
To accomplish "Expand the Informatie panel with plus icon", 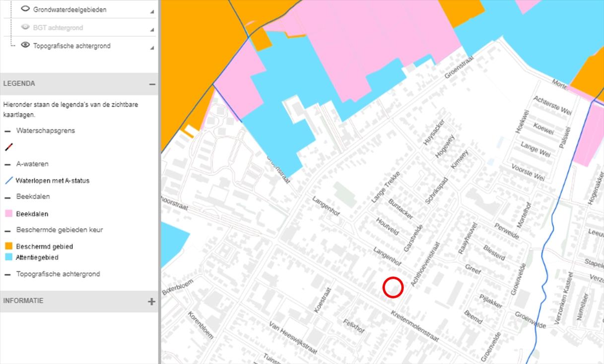I will (x=152, y=301).
